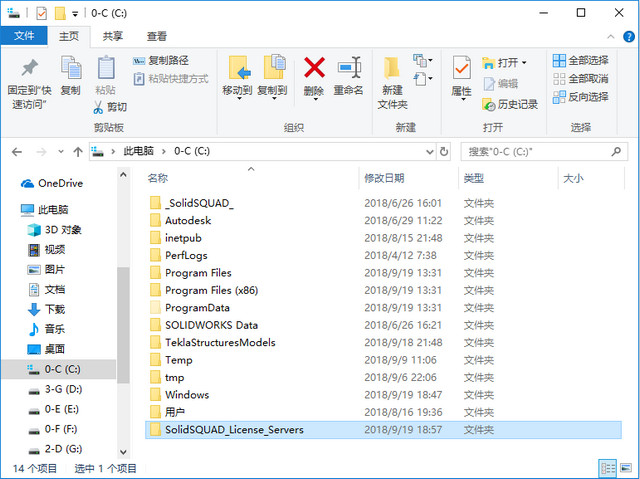640x479 pixels.
Task: Open the address bar history dropdown
Action: click(x=429, y=152)
